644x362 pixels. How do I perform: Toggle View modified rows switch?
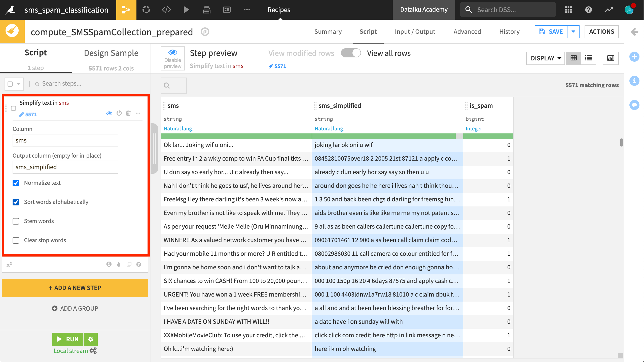[351, 53]
